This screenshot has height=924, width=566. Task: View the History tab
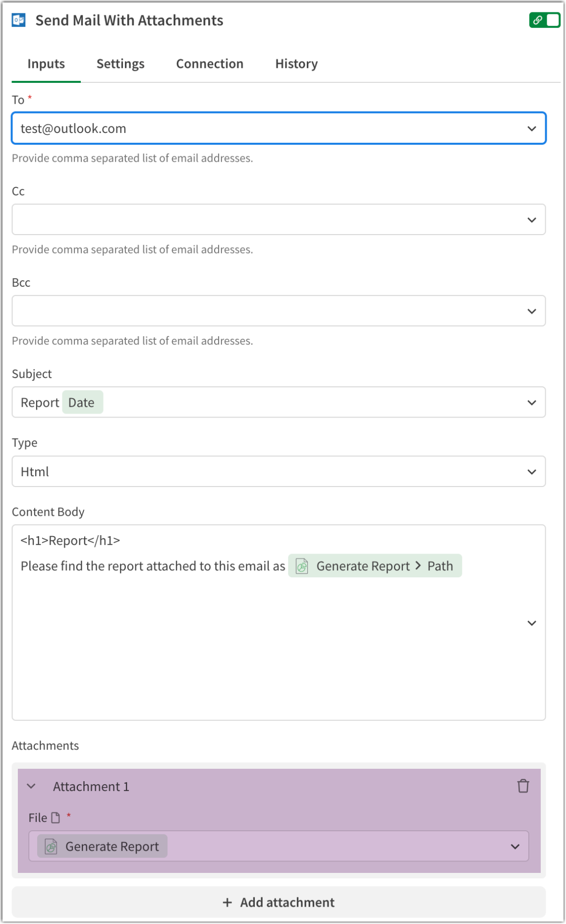point(296,64)
